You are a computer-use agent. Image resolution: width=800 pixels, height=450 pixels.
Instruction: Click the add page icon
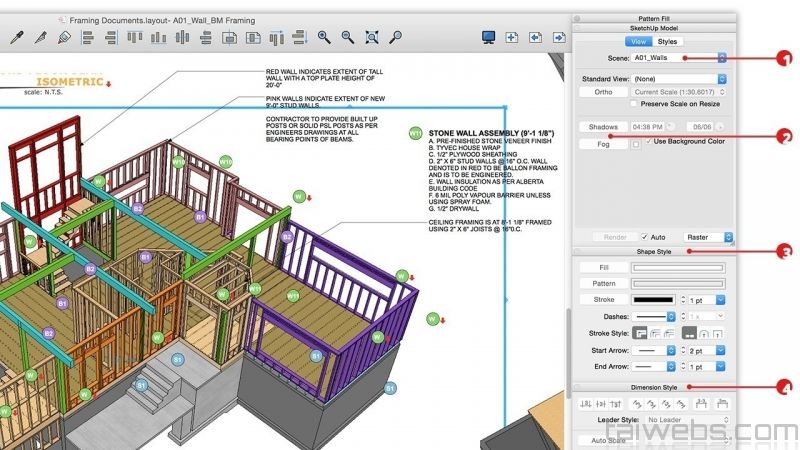click(x=512, y=38)
